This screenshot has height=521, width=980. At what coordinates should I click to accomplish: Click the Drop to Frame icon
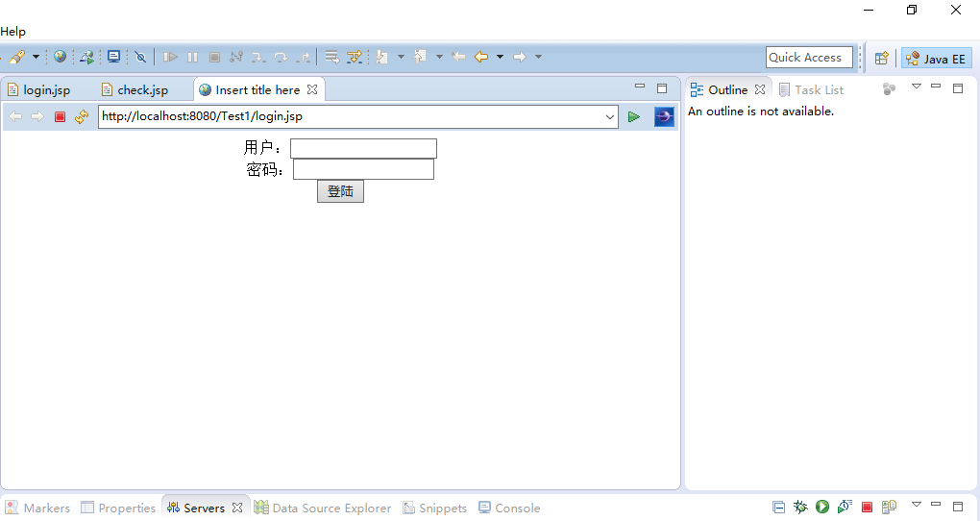pyautogui.click(x=331, y=57)
